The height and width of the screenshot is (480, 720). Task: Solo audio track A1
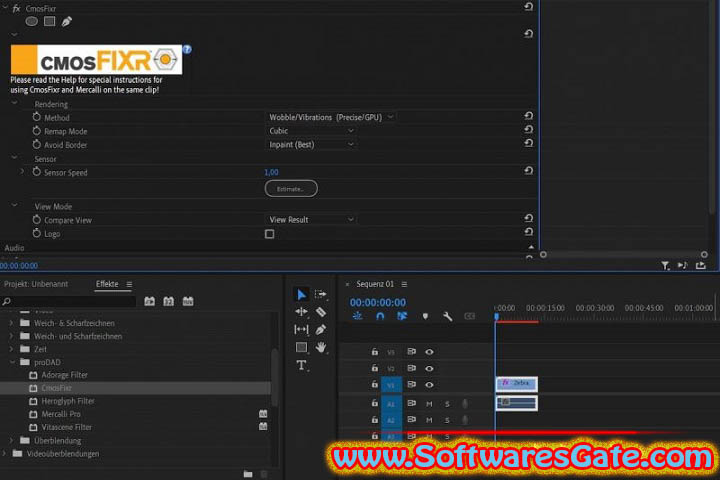pos(447,404)
